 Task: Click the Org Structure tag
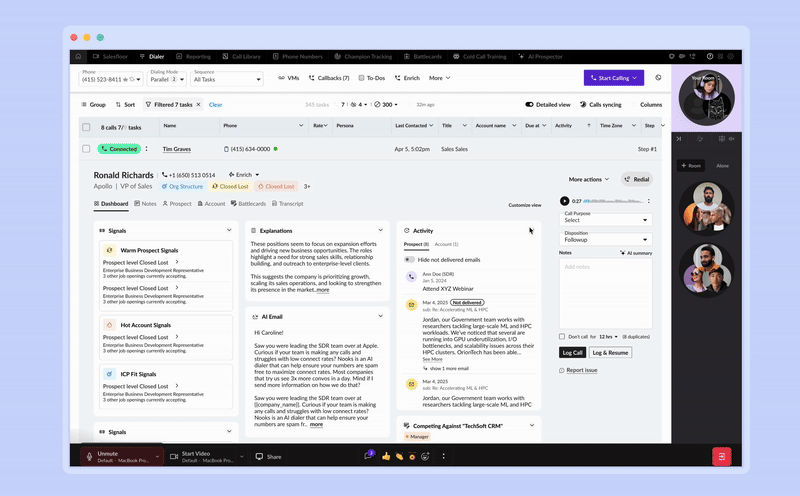182,186
